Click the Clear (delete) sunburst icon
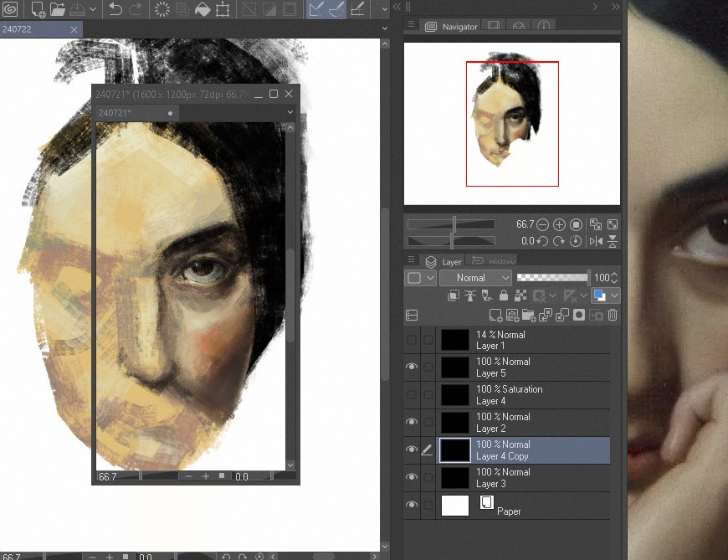The image size is (728, 560). [x=162, y=9]
